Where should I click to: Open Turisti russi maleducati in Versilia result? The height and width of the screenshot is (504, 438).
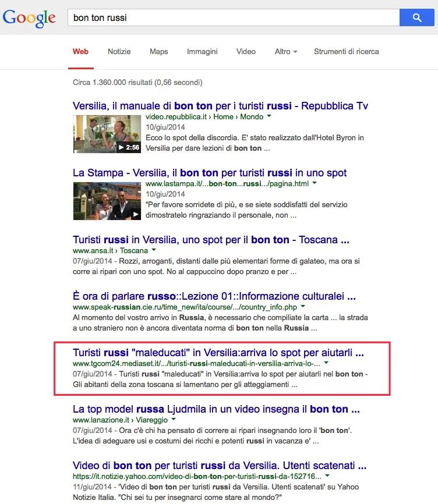click(x=218, y=353)
